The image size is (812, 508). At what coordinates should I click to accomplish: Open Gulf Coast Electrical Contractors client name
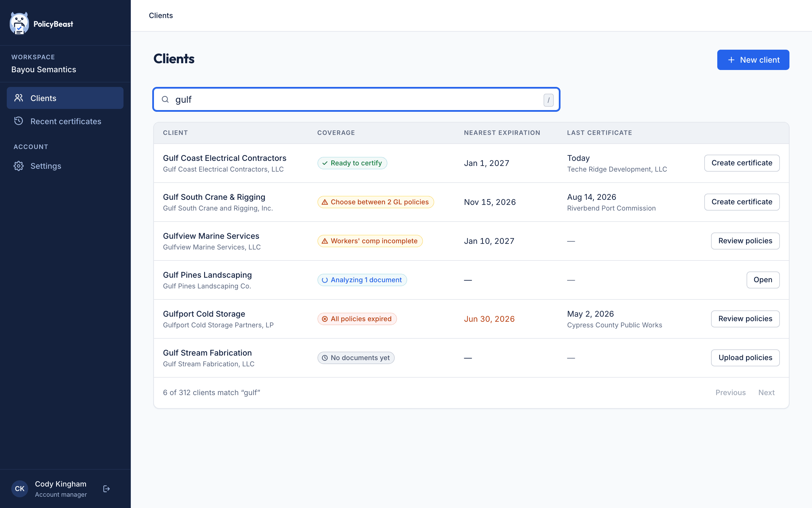click(x=224, y=158)
